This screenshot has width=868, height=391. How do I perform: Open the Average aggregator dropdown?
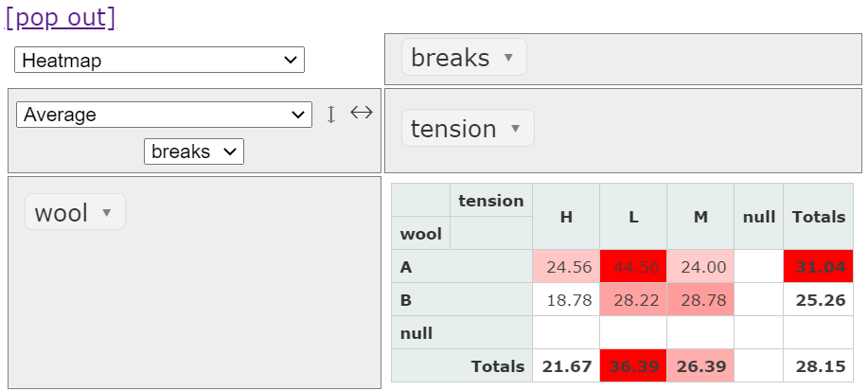[164, 115]
